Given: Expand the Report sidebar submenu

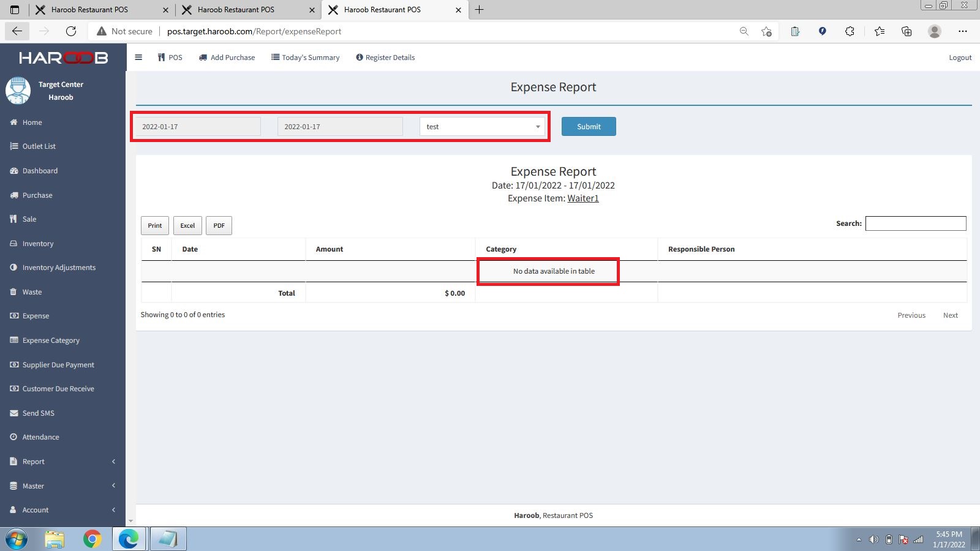Looking at the screenshot, I should (62, 462).
